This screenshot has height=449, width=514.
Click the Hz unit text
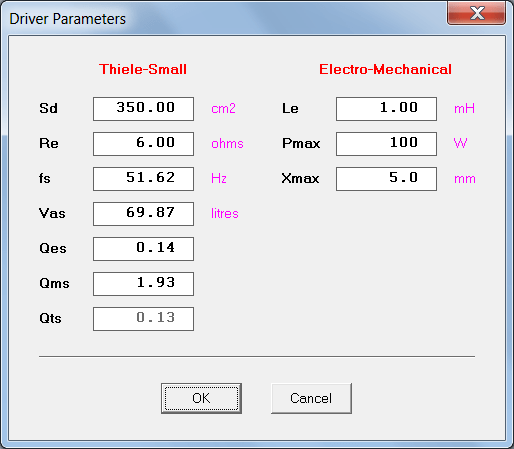coord(219,178)
